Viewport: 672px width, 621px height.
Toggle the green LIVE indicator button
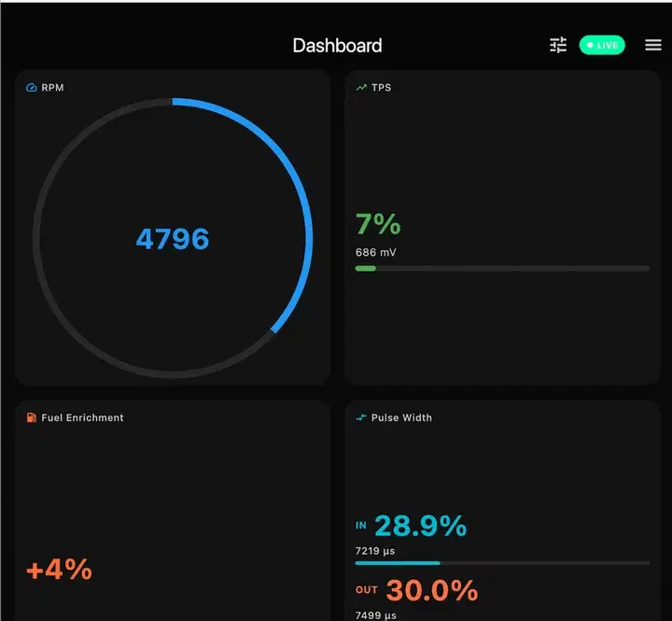pos(602,45)
